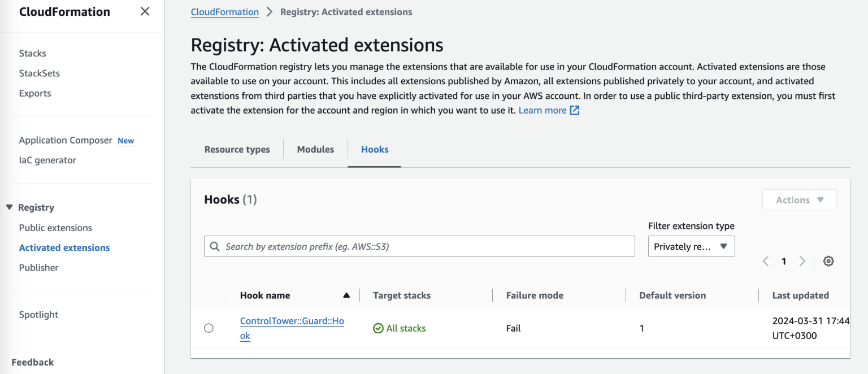Open the ControlTower::Guard::Hook link

pos(292,321)
